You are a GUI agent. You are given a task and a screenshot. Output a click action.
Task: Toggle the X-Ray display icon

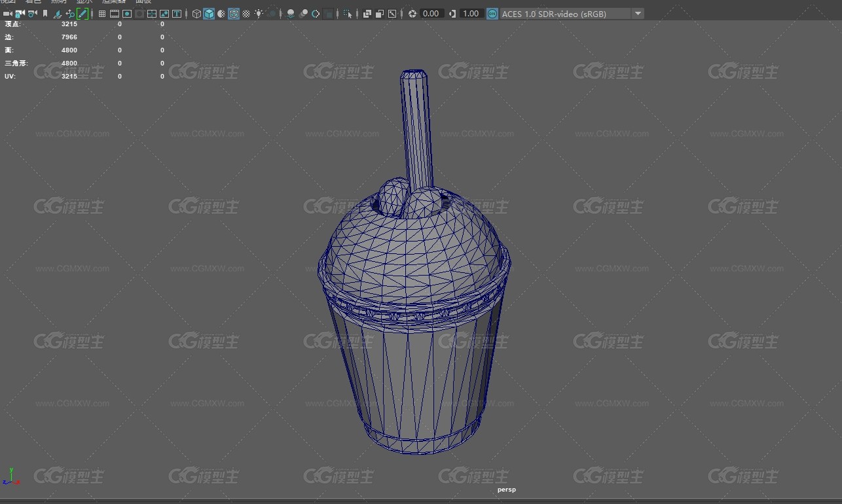(x=367, y=13)
